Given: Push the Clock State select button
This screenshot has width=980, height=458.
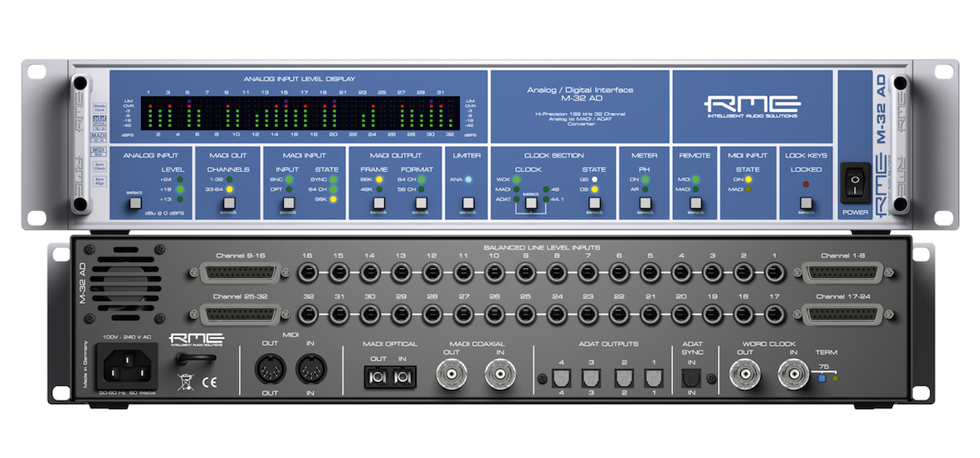Looking at the screenshot, I should 594,202.
